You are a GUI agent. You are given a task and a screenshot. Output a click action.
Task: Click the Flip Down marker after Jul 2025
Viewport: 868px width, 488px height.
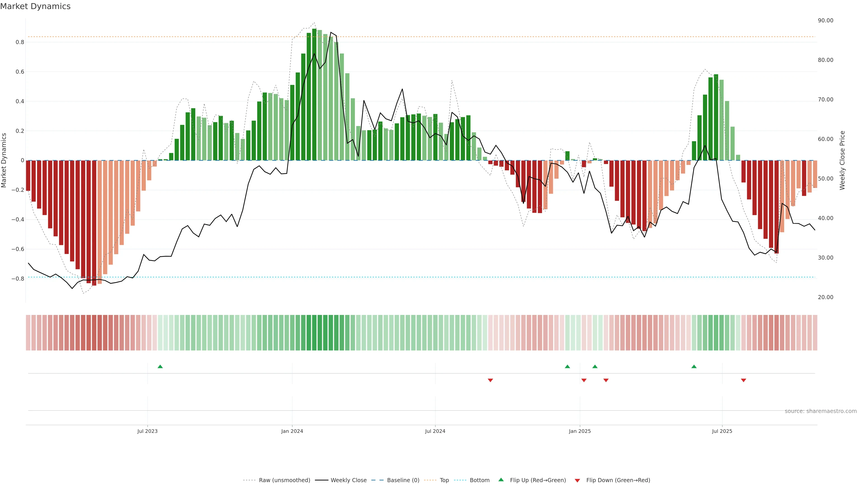[743, 380]
